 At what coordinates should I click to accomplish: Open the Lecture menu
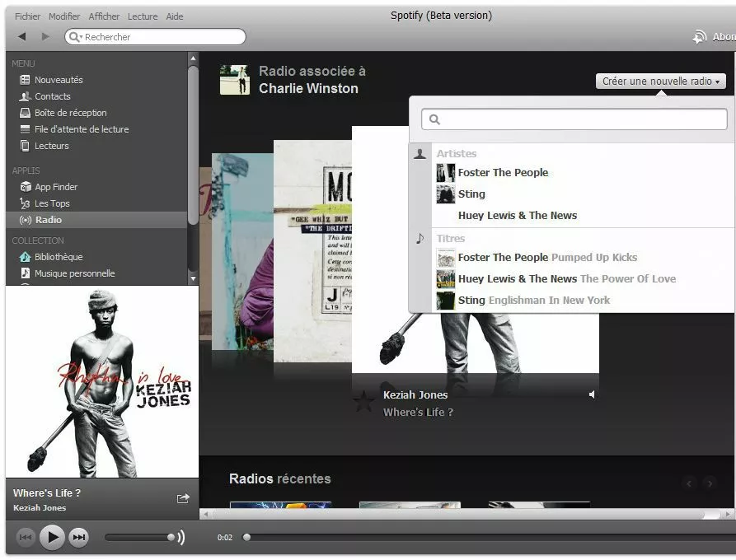coord(143,16)
